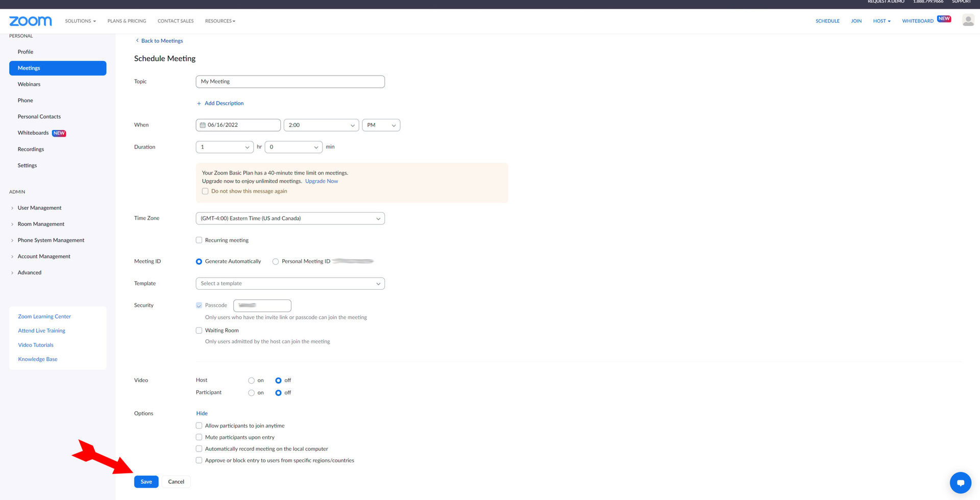Select Personal Meeting ID option
Screen dimensions: 980x500
pyautogui.click(x=276, y=262)
